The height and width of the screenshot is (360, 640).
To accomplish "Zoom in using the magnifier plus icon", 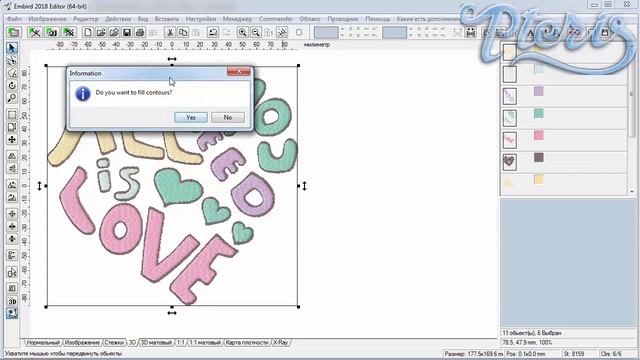I will 242,32.
